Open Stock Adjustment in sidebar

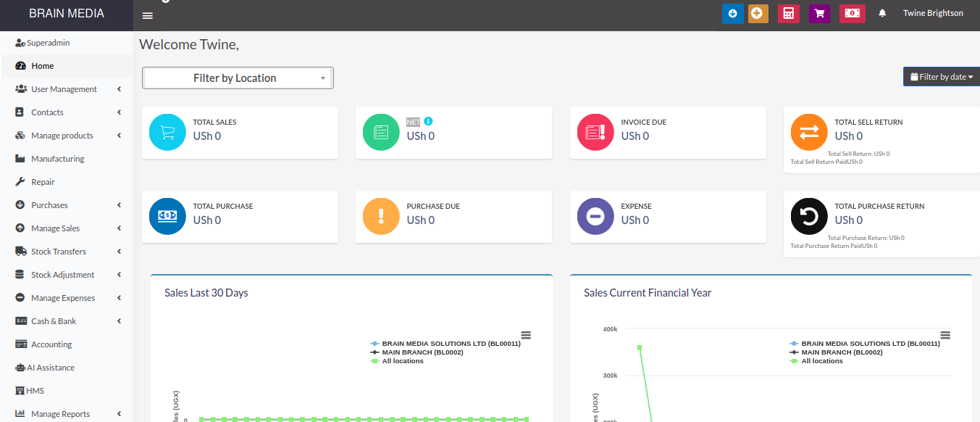click(x=67, y=275)
